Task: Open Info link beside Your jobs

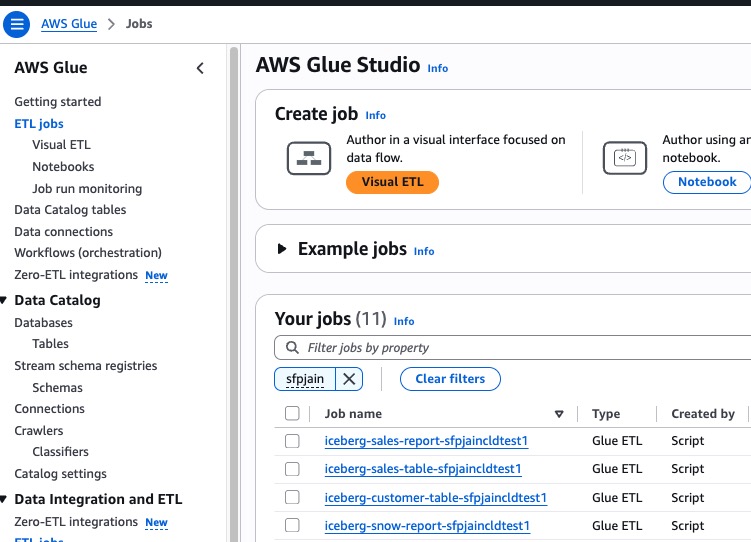Action: pos(404,321)
